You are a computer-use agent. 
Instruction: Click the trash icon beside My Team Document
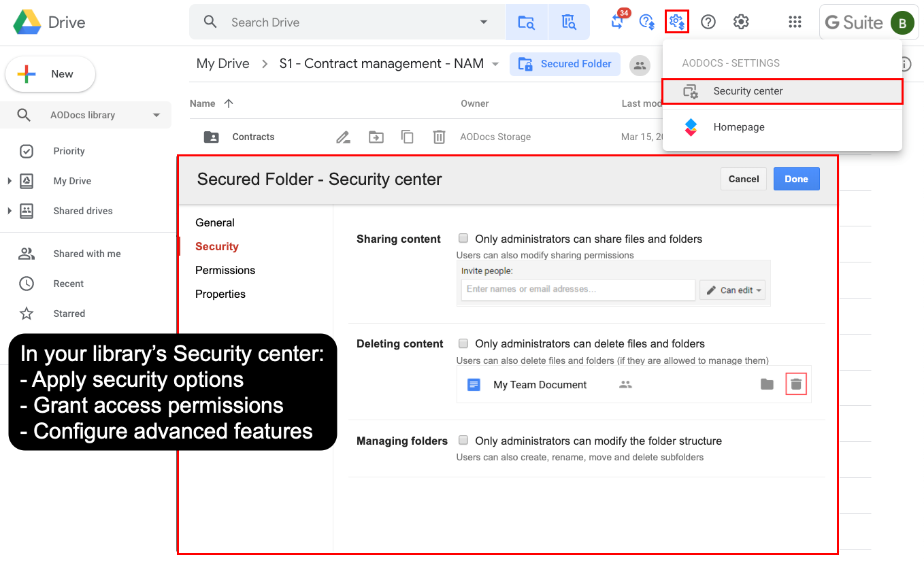[x=796, y=384]
